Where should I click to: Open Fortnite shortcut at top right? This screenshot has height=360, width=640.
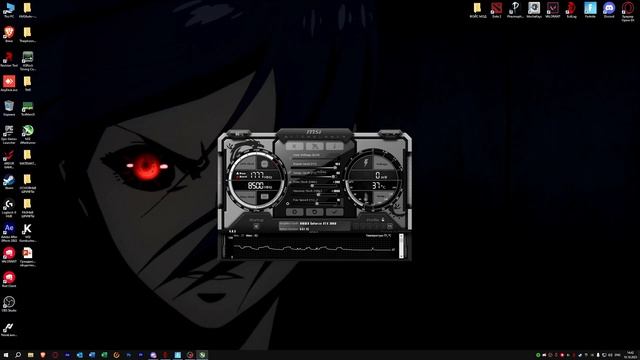click(590, 10)
